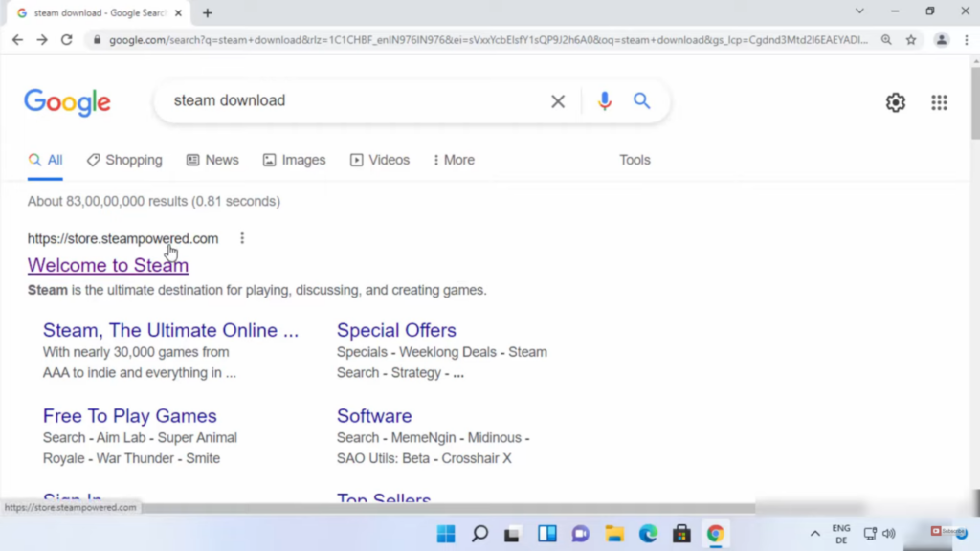Screen dimensions: 980x551
Task: Reload the page in Chrome
Action: (66, 40)
